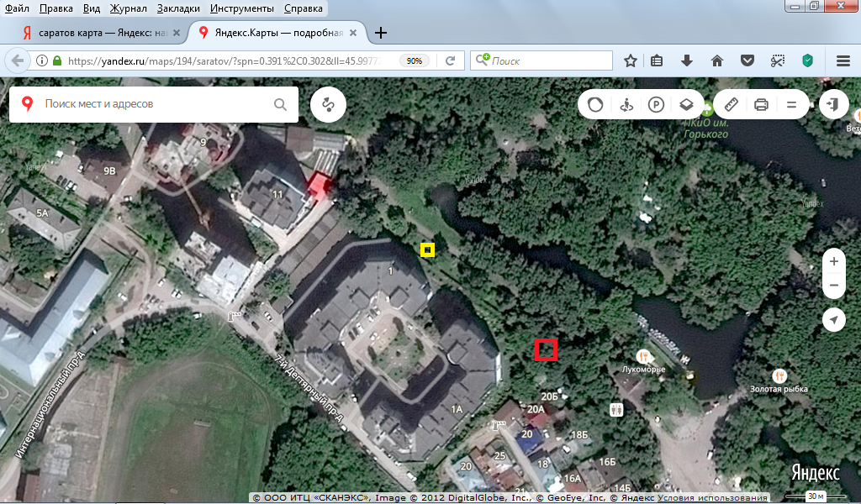Select building 9В on the map
861x504 pixels.
[109, 171]
